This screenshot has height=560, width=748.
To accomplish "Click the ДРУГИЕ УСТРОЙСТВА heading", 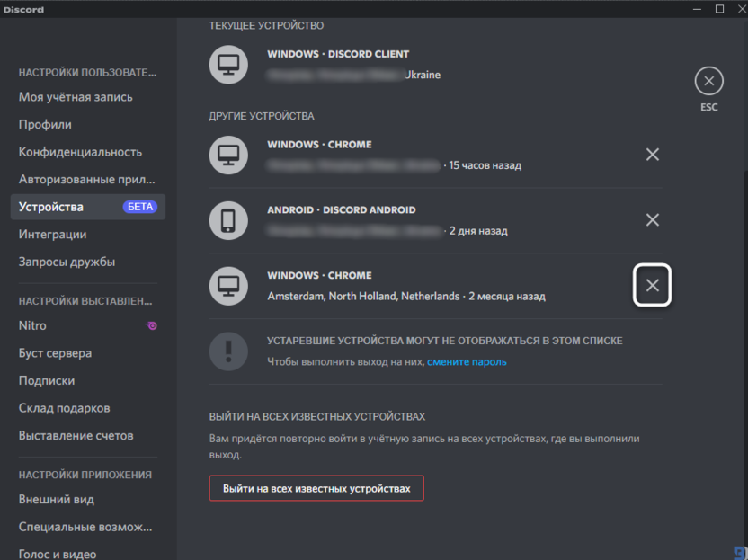I will pyautogui.click(x=262, y=116).
